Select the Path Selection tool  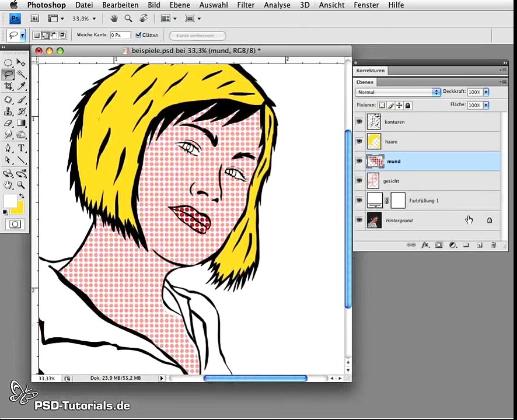coord(8,160)
